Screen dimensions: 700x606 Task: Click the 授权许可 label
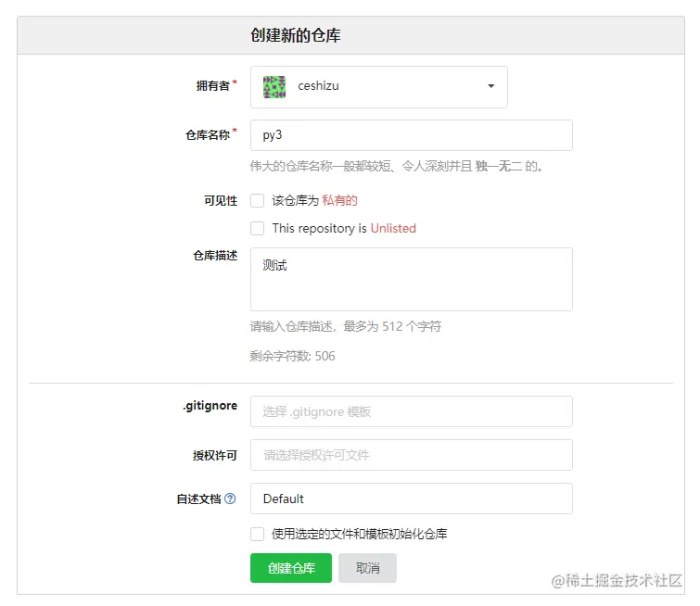point(215,455)
